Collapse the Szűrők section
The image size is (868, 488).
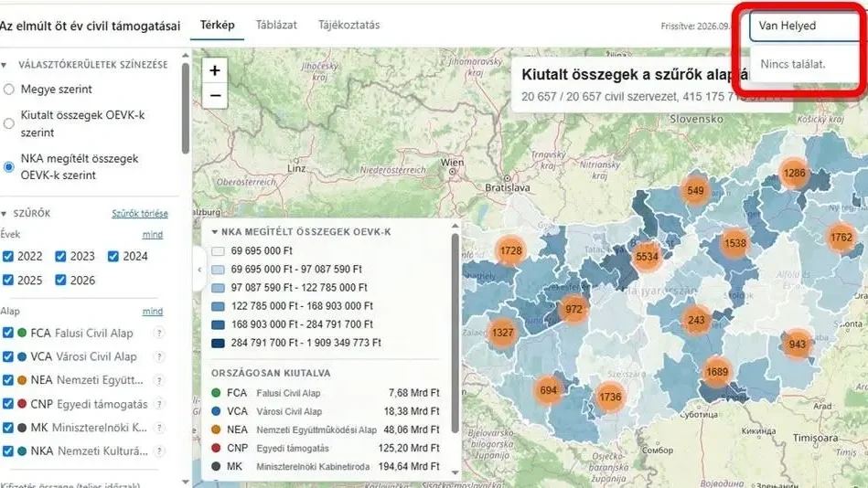click(4, 214)
